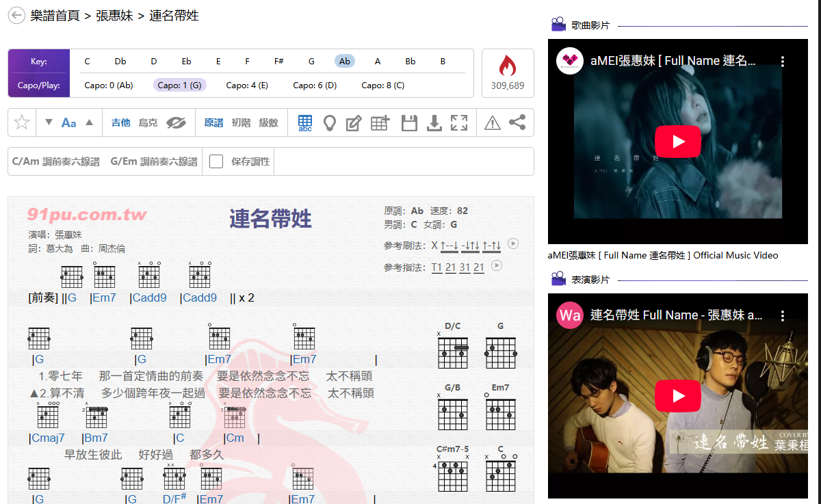Share this chord sheet
Image resolution: width=821 pixels, height=504 pixels.
click(518, 123)
